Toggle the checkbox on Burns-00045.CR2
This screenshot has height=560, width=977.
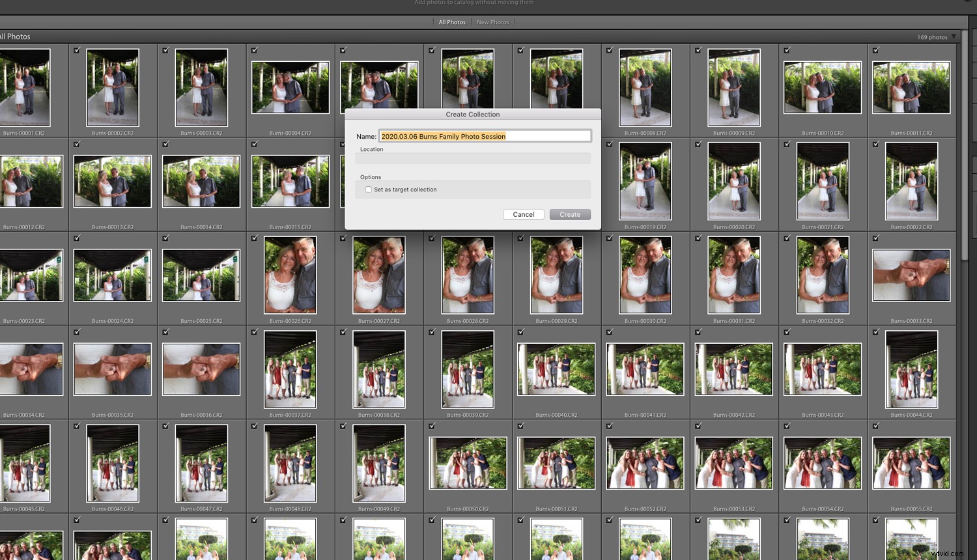[1, 426]
